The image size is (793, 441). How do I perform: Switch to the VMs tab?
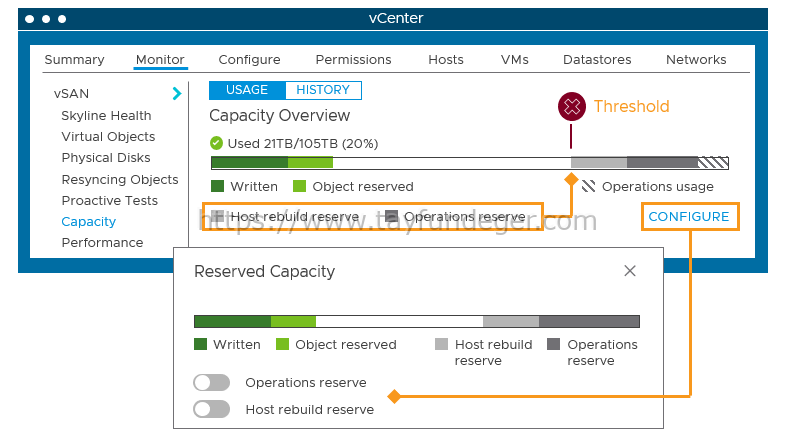(x=514, y=60)
